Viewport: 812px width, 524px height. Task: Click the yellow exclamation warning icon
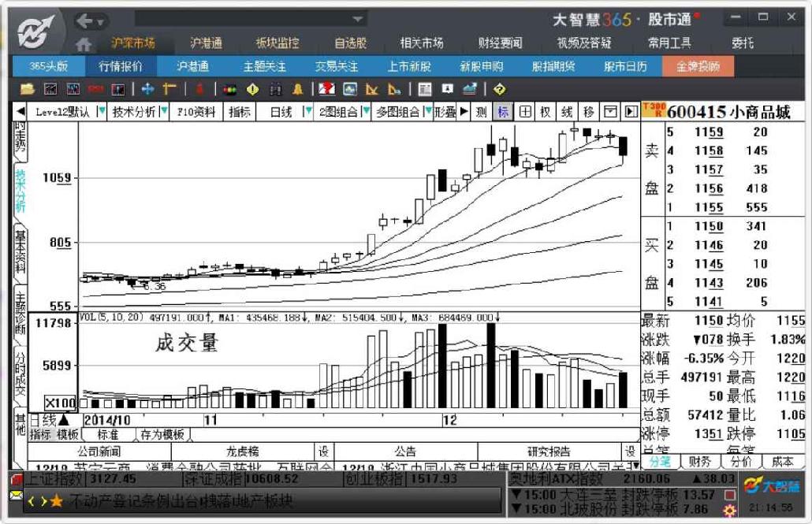pos(252,90)
